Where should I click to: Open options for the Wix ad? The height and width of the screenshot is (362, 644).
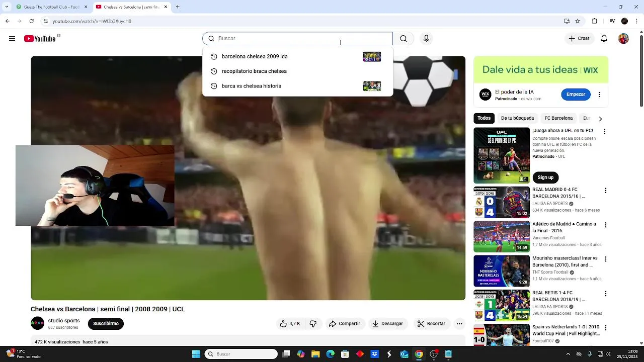tap(599, 95)
